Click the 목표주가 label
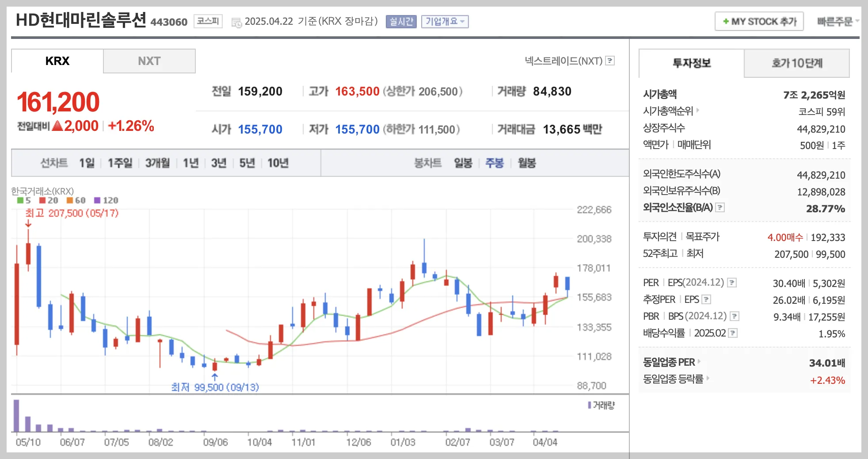 [x=702, y=237]
